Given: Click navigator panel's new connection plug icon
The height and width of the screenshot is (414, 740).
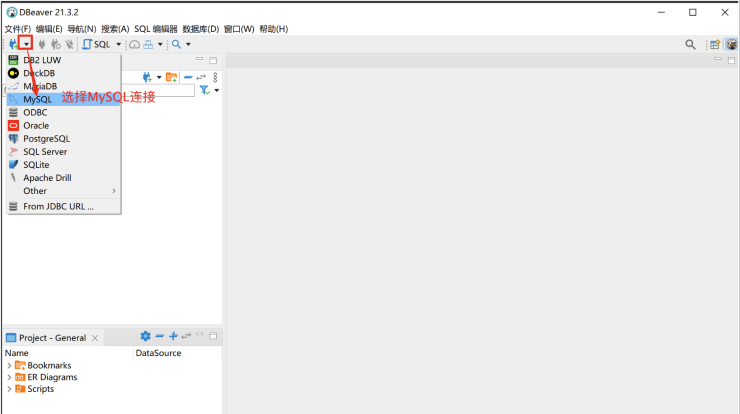Looking at the screenshot, I should 147,77.
